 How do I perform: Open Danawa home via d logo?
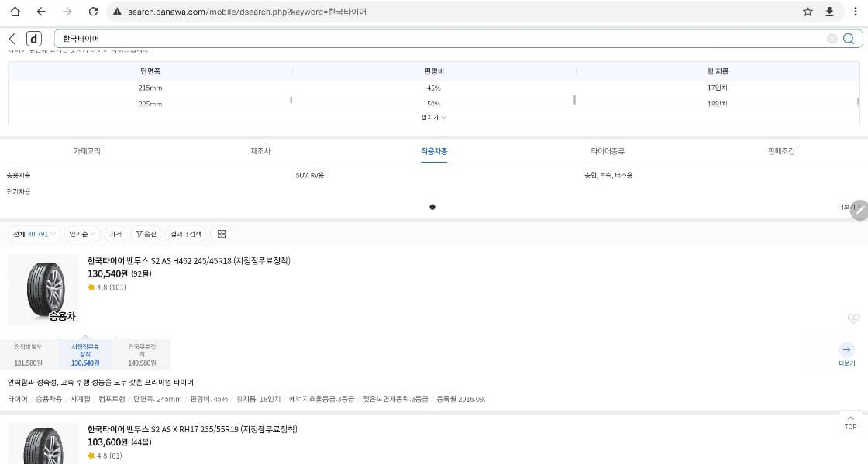[34, 39]
